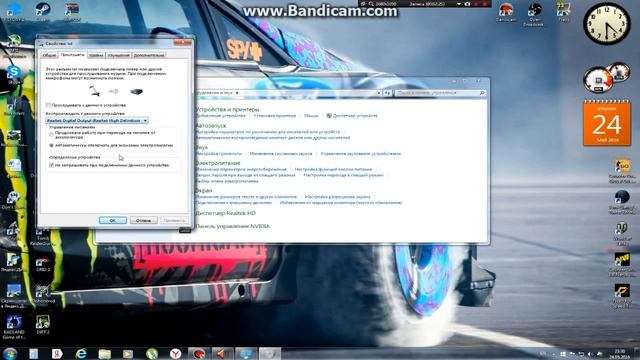Click the green uTorrent taskbar icon
This screenshot has width=640, height=360.
(152, 353)
